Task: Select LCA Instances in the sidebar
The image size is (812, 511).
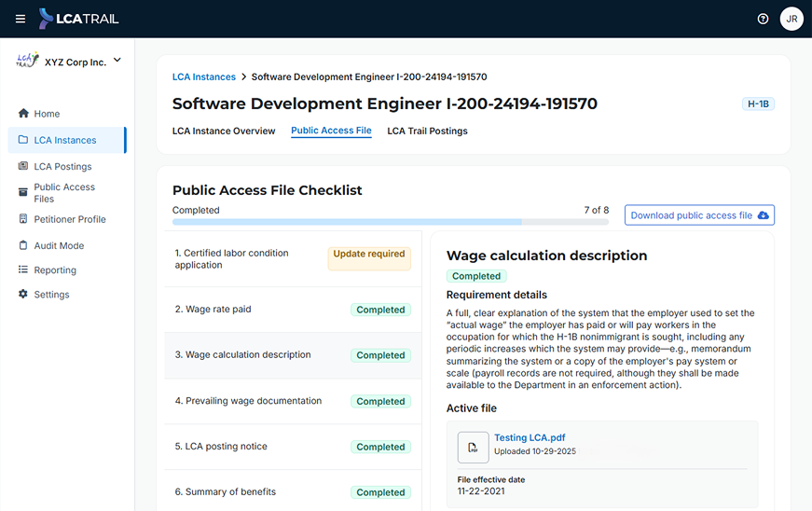Action: click(66, 140)
